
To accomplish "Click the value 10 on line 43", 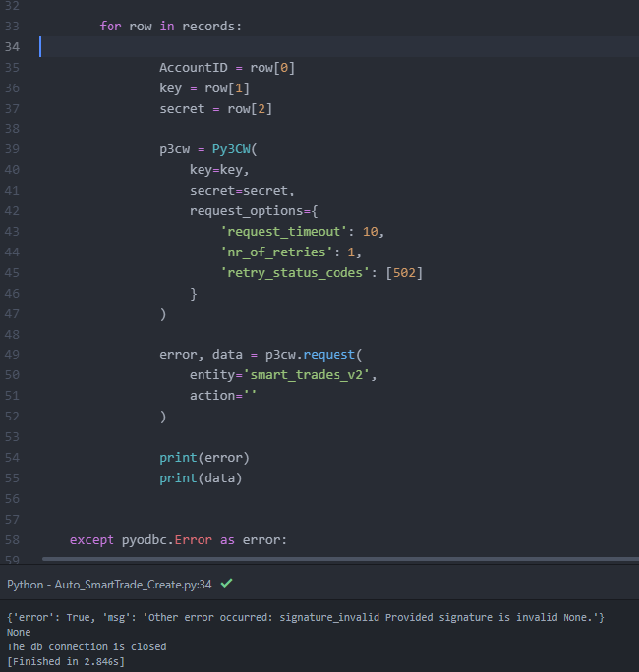I will click(x=370, y=232).
